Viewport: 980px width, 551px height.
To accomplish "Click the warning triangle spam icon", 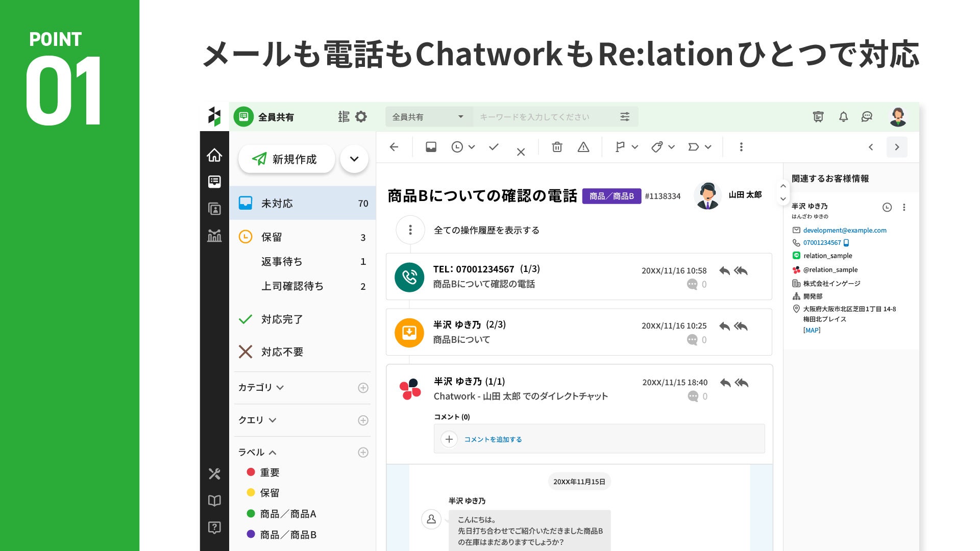I will pos(583,147).
